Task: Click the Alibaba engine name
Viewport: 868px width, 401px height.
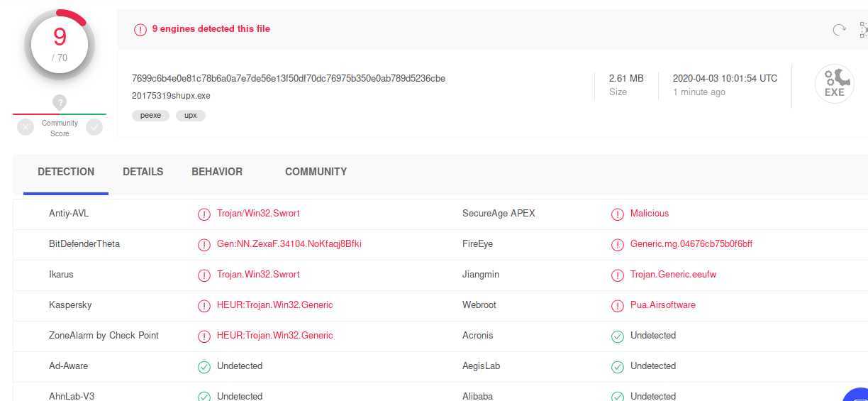Action: click(477, 396)
